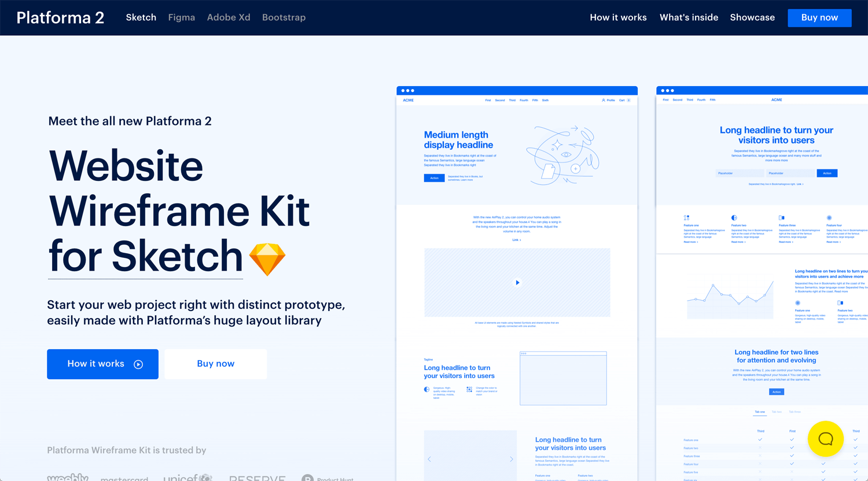Switch to the Figma version tab
Screen dimensions: 868x481
point(182,17)
